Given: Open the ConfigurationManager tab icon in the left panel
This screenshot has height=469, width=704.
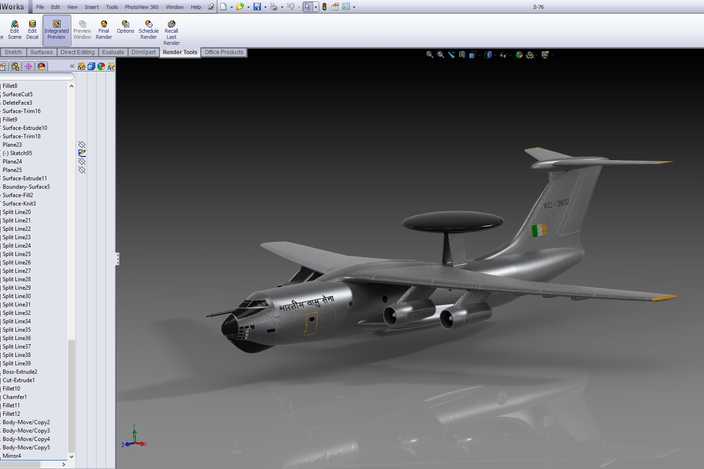Looking at the screenshot, I should (16, 67).
